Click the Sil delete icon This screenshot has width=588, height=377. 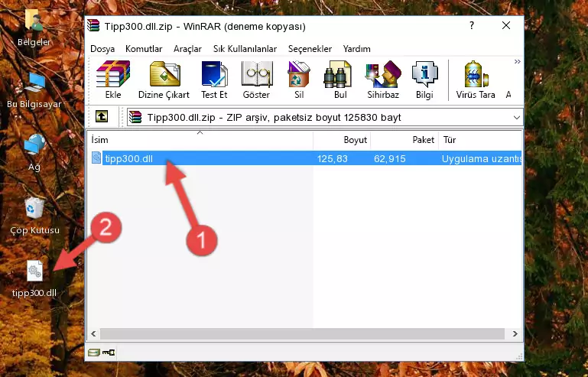coord(299,80)
